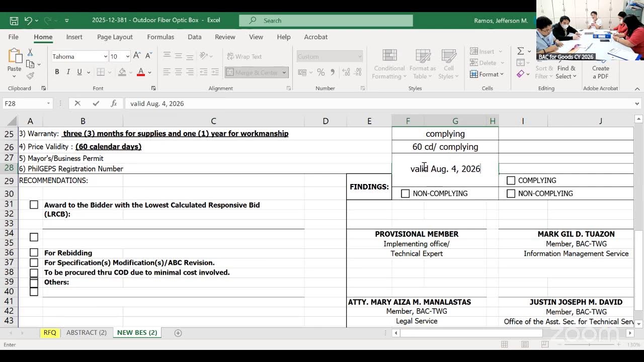Screen dimensions: 644x362
Task: Click the Align Left icon
Action: pos(167,72)
